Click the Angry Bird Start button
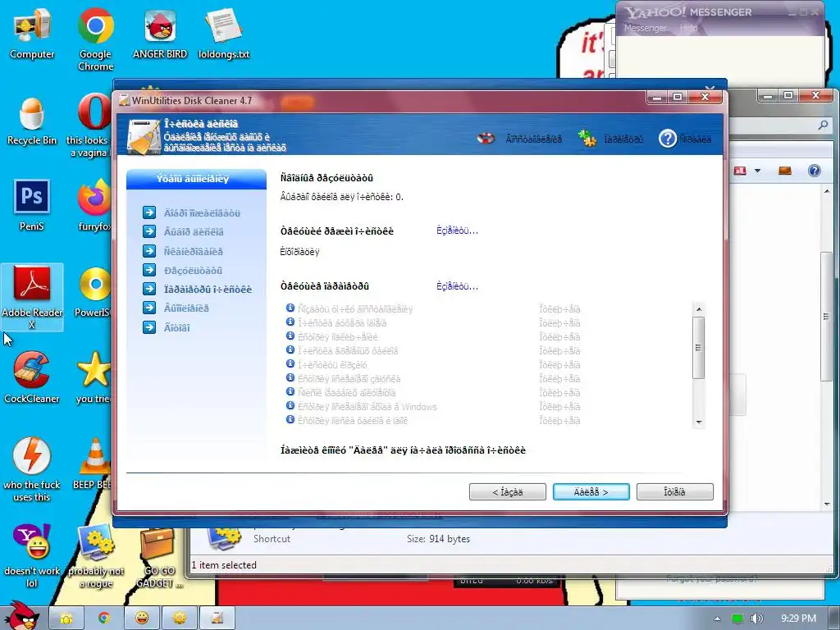Viewport: 840px width, 630px height. click(21, 616)
